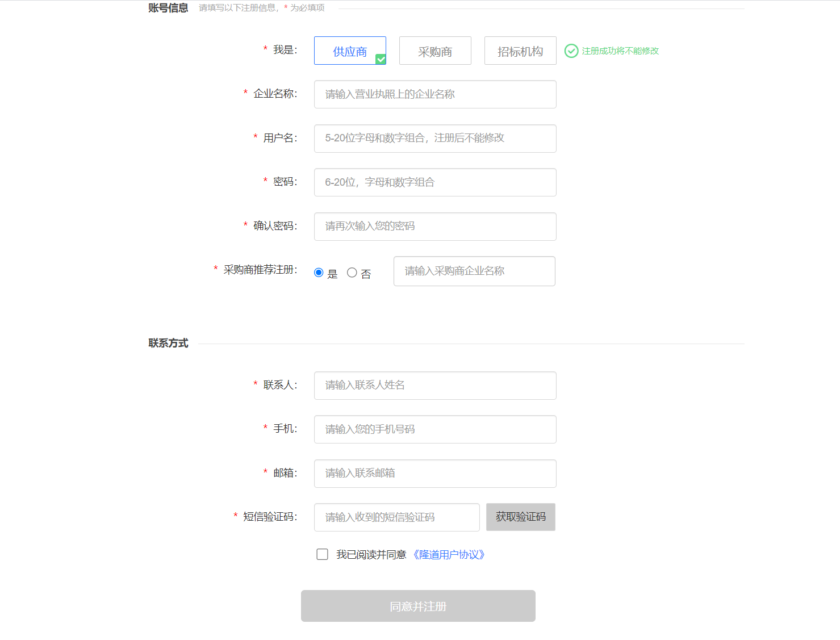Focus the 联系人 name field

(x=435, y=386)
